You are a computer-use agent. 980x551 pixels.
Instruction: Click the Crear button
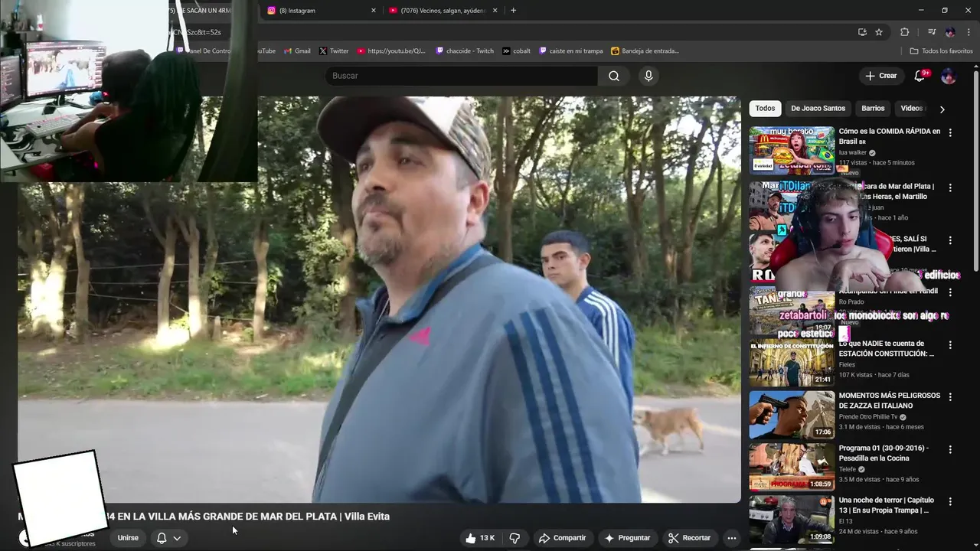880,76
